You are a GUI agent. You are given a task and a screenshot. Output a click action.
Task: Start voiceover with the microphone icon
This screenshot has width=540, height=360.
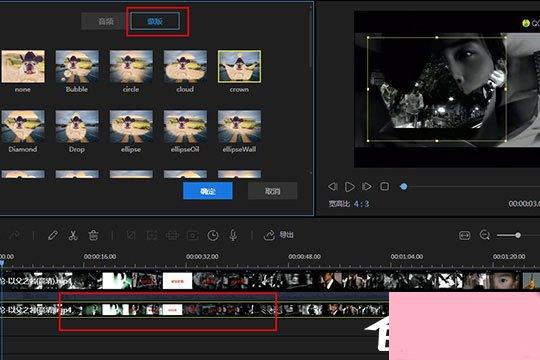pos(233,235)
